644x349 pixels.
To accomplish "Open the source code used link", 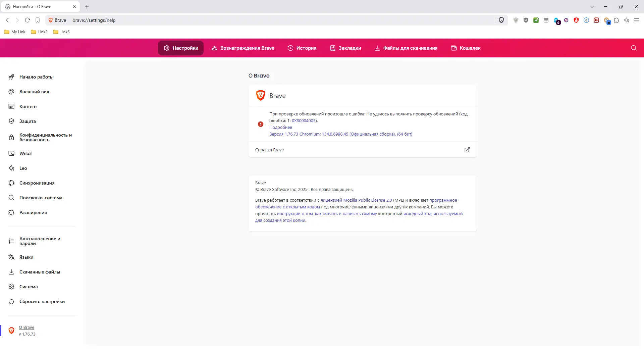I will coord(433,214).
